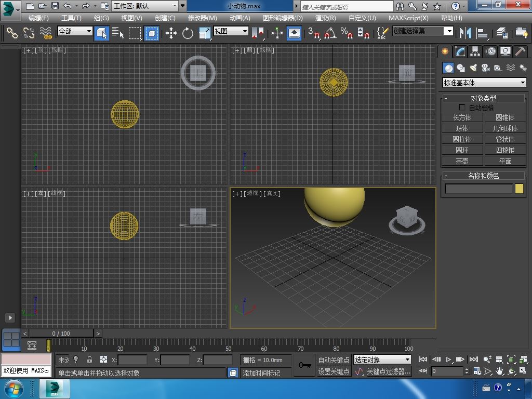This screenshot has height=399, width=532.
Task: Toggle 3D Snaps
Action: 314,33
